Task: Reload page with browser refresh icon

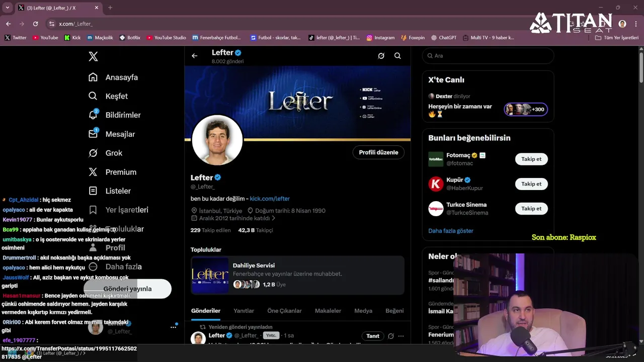Action: point(35,24)
